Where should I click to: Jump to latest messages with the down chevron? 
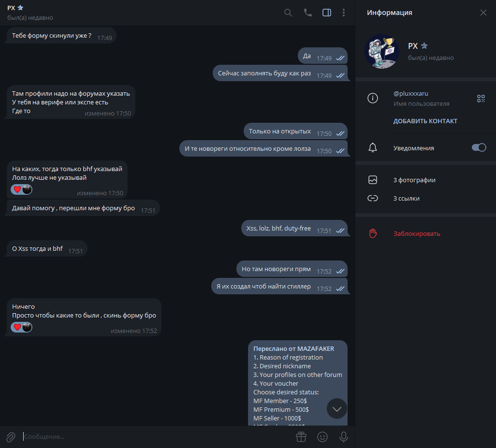pos(337,409)
